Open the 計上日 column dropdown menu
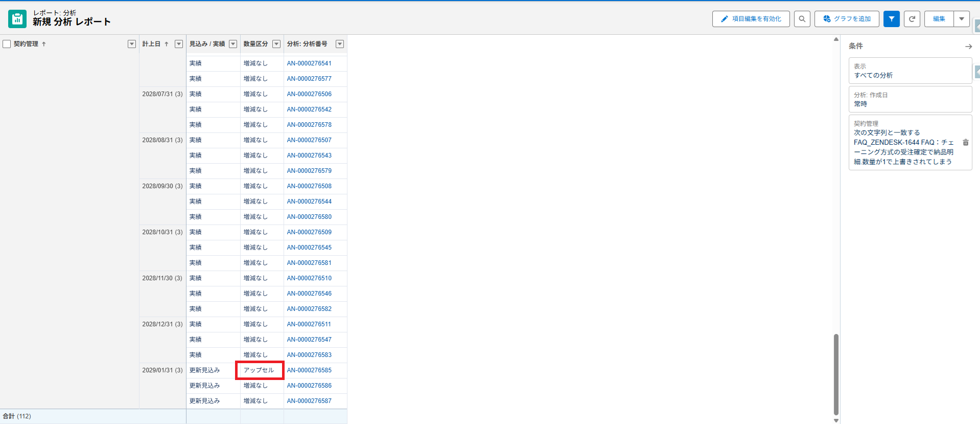The height and width of the screenshot is (424, 980). coord(179,44)
